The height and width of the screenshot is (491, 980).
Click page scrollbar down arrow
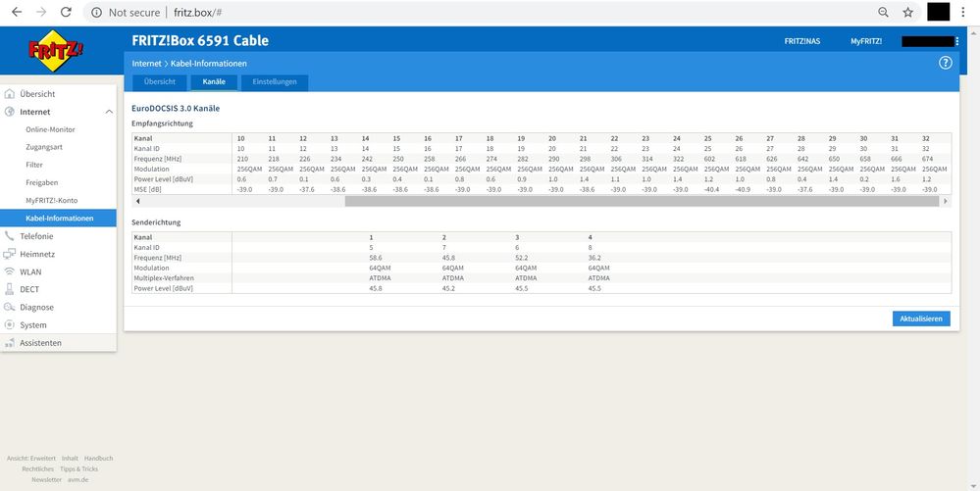coord(974,485)
